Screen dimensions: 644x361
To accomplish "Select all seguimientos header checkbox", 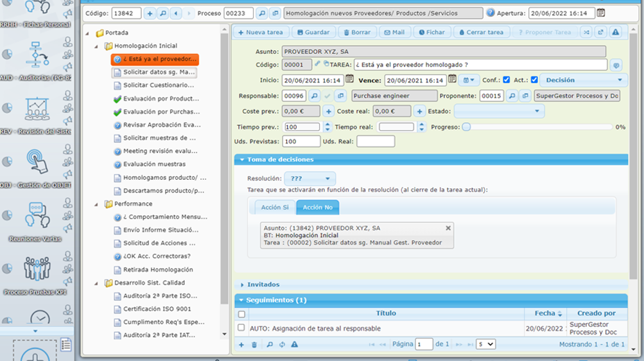I will coord(241,314).
